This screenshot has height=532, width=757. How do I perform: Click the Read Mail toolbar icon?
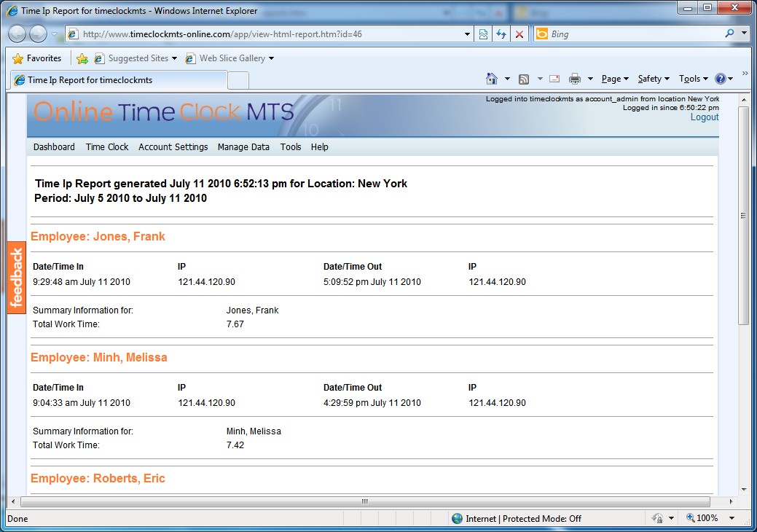(x=554, y=79)
